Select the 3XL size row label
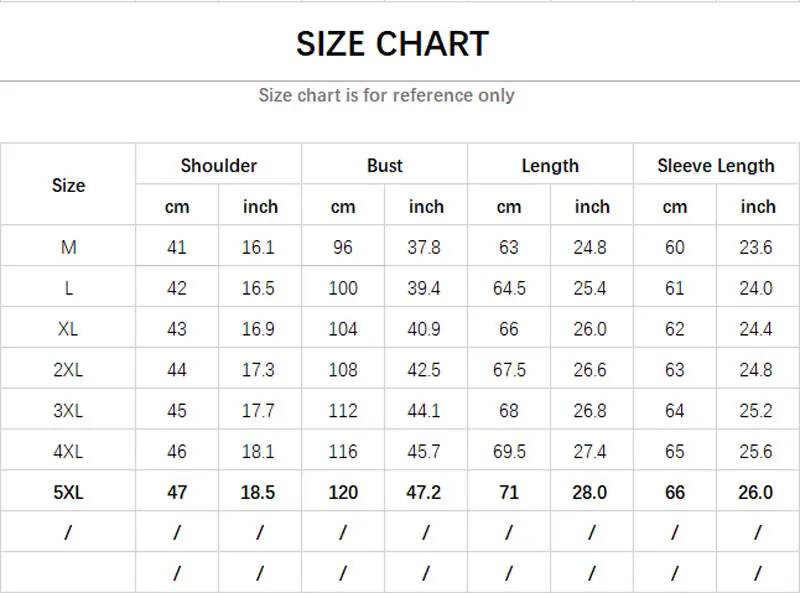This screenshot has height=593, width=800. [68, 411]
